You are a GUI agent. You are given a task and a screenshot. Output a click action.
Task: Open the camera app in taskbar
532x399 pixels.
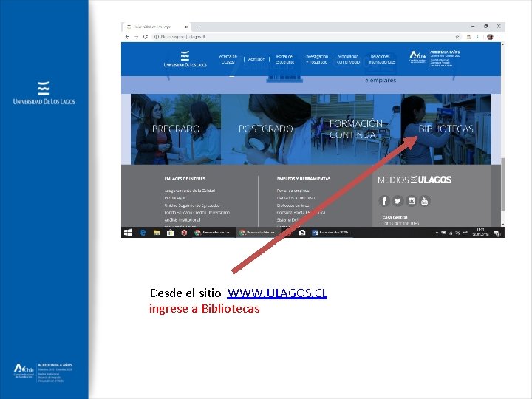[301, 233]
